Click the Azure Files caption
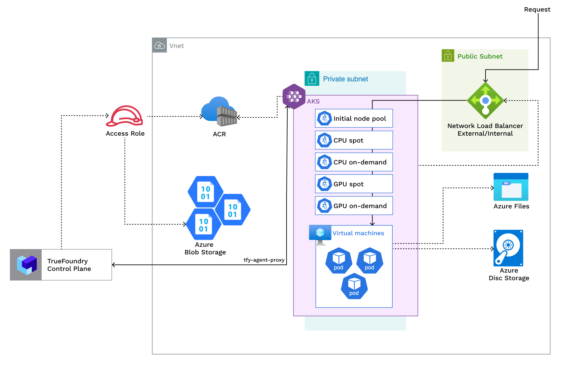The height and width of the screenshot is (391, 588). coord(511,206)
